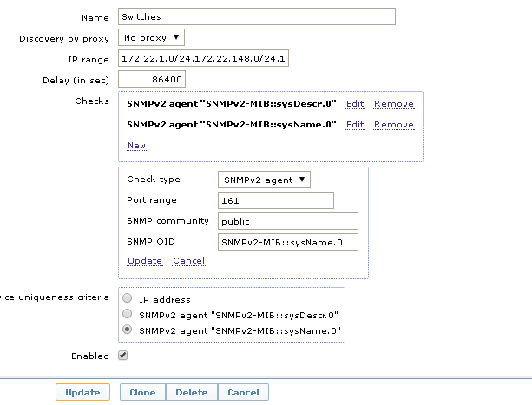Image resolution: width=532 pixels, height=405 pixels.
Task: Click the Update link in check editor
Action: pyautogui.click(x=144, y=261)
